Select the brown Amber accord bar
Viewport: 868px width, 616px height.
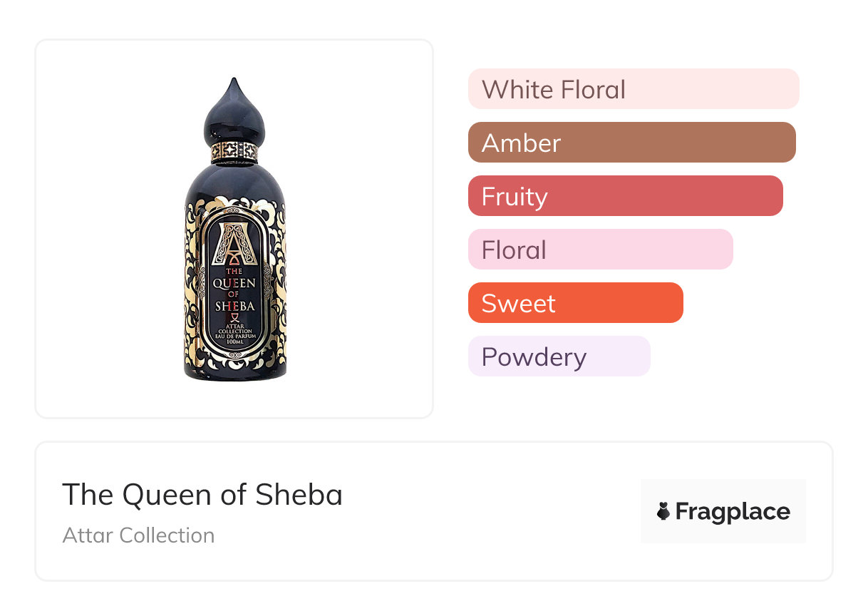point(631,143)
